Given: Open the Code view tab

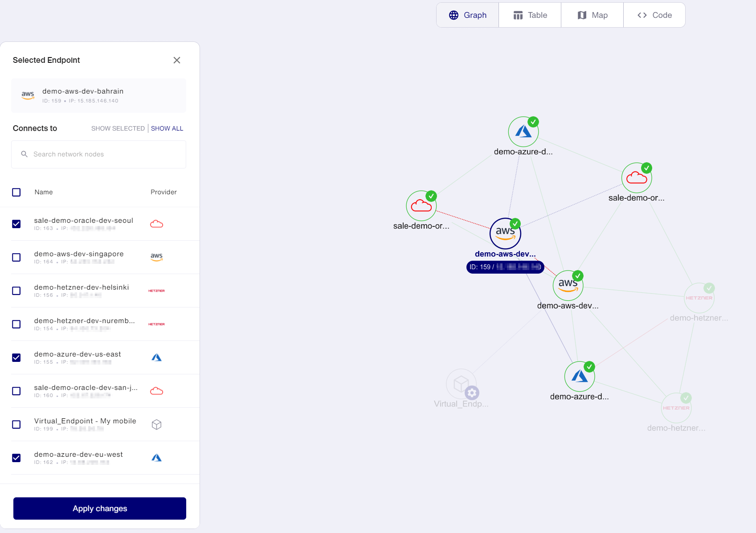Looking at the screenshot, I should pos(654,15).
